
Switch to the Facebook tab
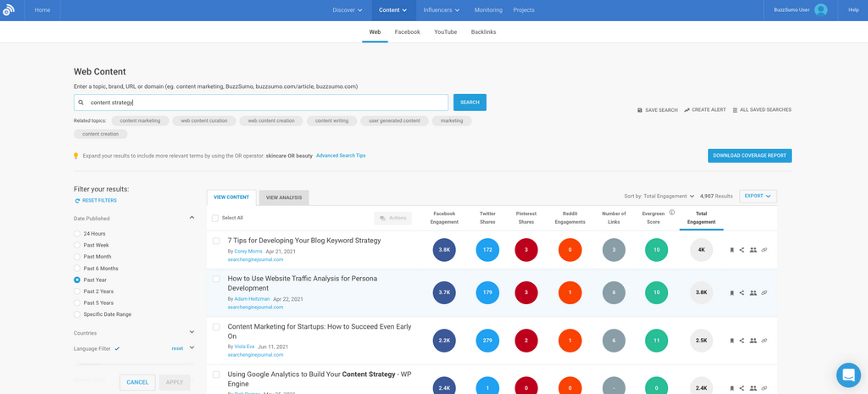tap(408, 32)
